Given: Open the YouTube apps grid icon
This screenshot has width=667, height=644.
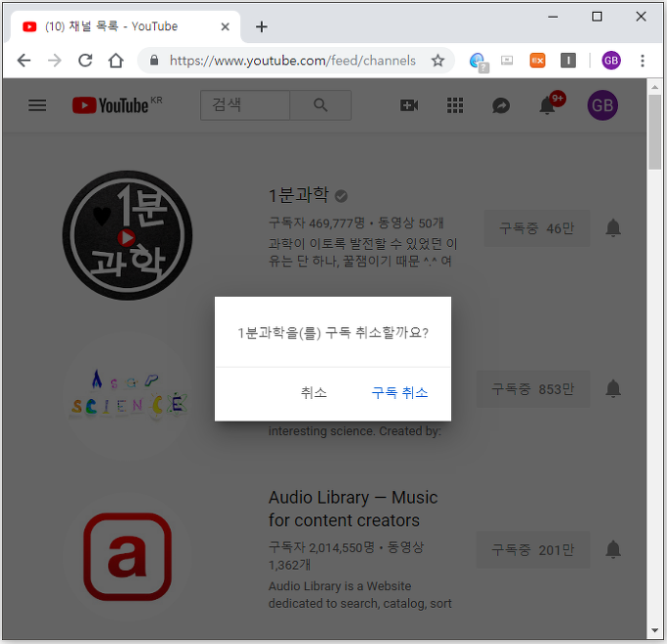Looking at the screenshot, I should [x=455, y=105].
